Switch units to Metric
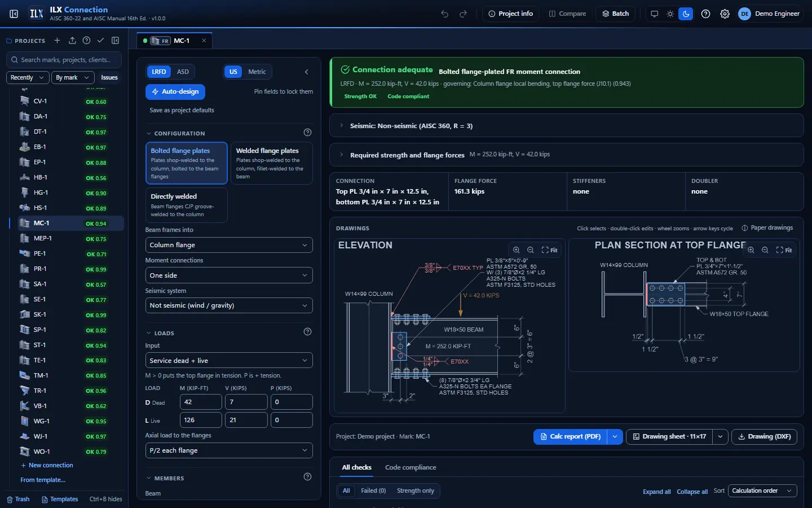812x508 pixels. (x=257, y=72)
